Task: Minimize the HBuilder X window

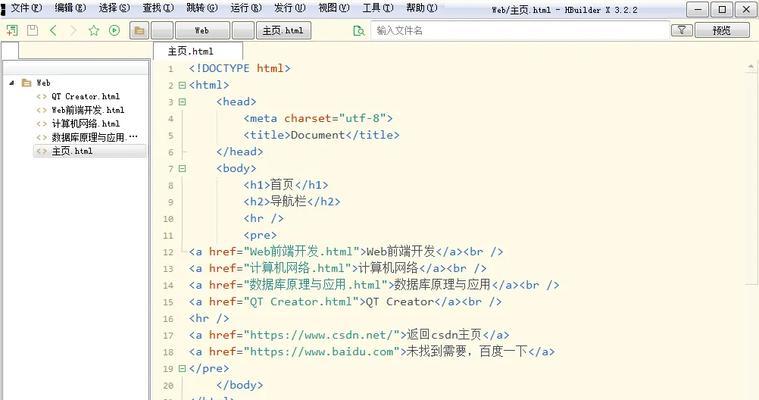Action: pos(698,9)
